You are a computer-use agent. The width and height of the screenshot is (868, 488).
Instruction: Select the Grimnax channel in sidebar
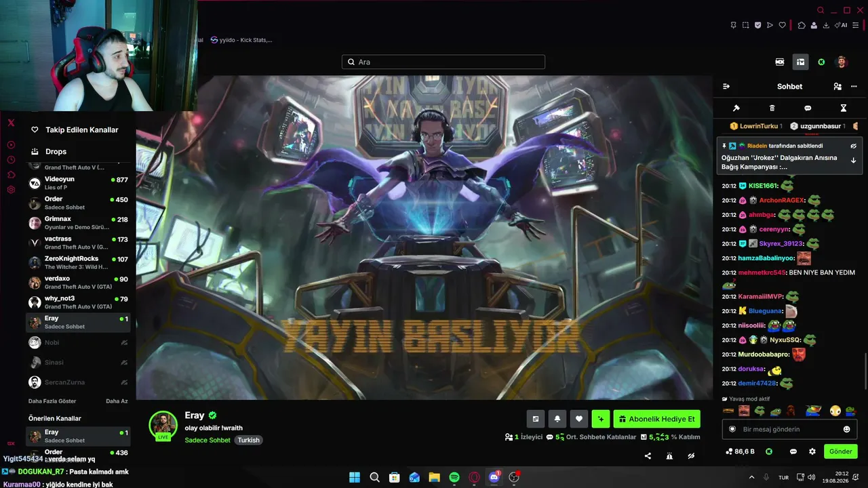(79, 223)
